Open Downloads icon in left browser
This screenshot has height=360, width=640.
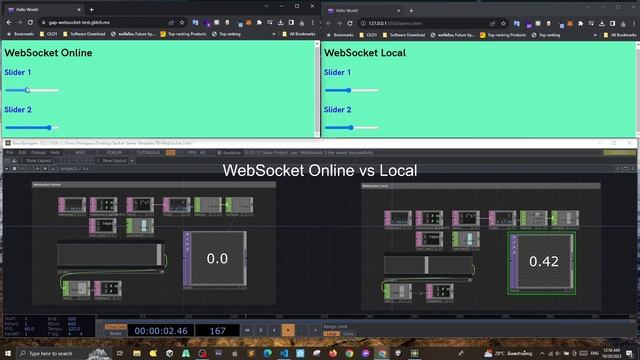[x=281, y=22]
